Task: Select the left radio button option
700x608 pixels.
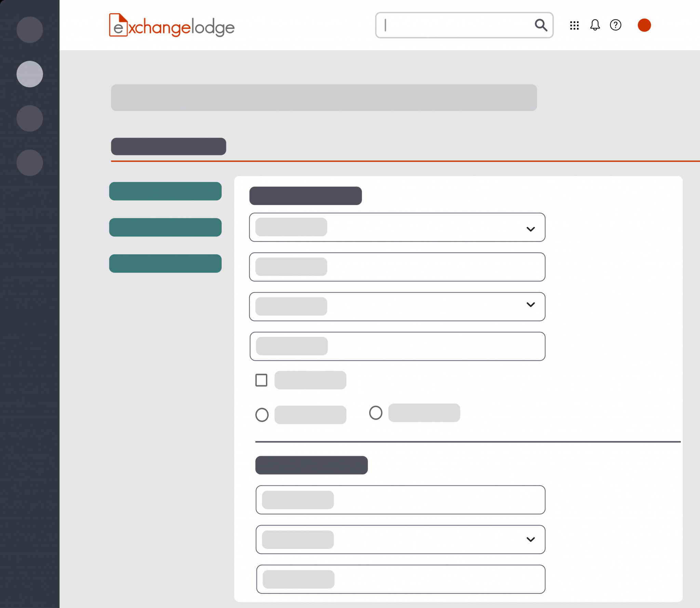Action: click(x=262, y=415)
